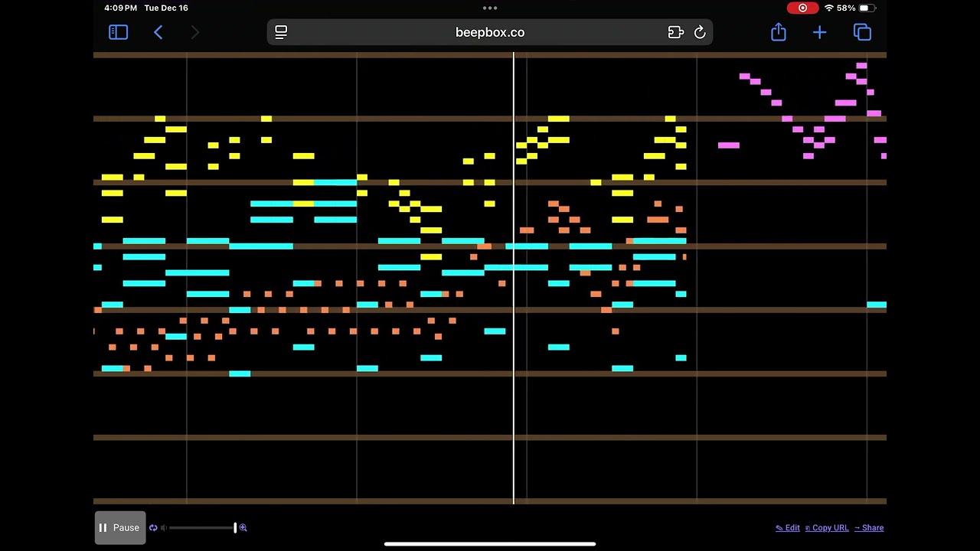Click the volume speaker icon
This screenshot has width=980, height=551.
[164, 528]
